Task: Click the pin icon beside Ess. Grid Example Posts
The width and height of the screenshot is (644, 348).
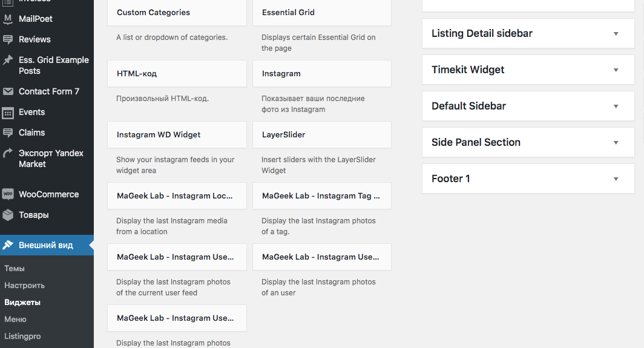Action: click(x=8, y=60)
